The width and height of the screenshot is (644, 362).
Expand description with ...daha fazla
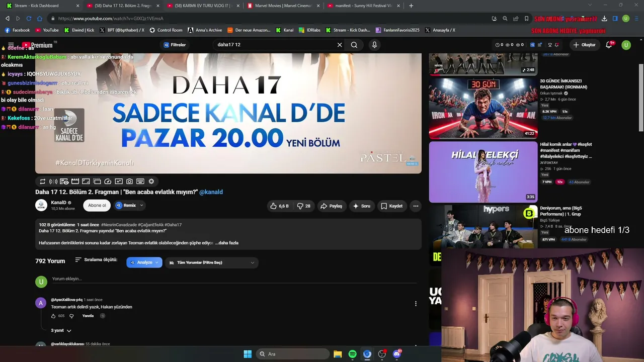226,243
